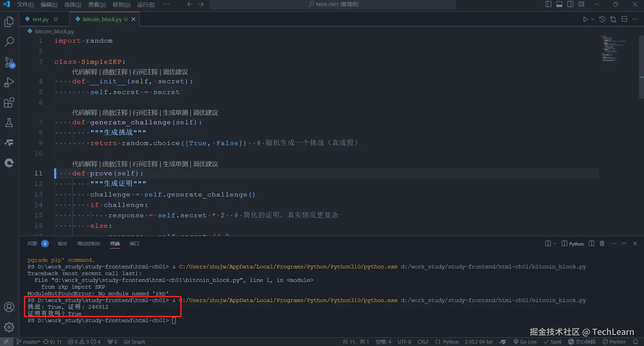Viewport: 644px width, 346px height.
Task: Select the UTF-8 encoding selector
Action: coord(404,342)
